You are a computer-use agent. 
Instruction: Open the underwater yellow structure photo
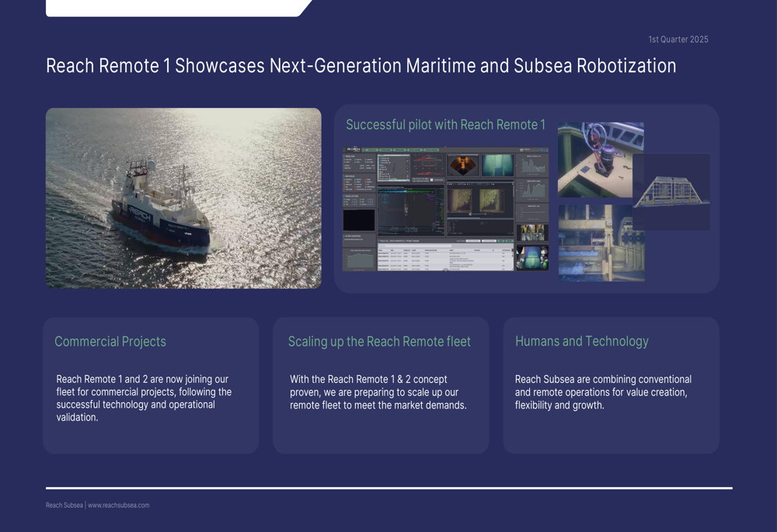pos(601,243)
